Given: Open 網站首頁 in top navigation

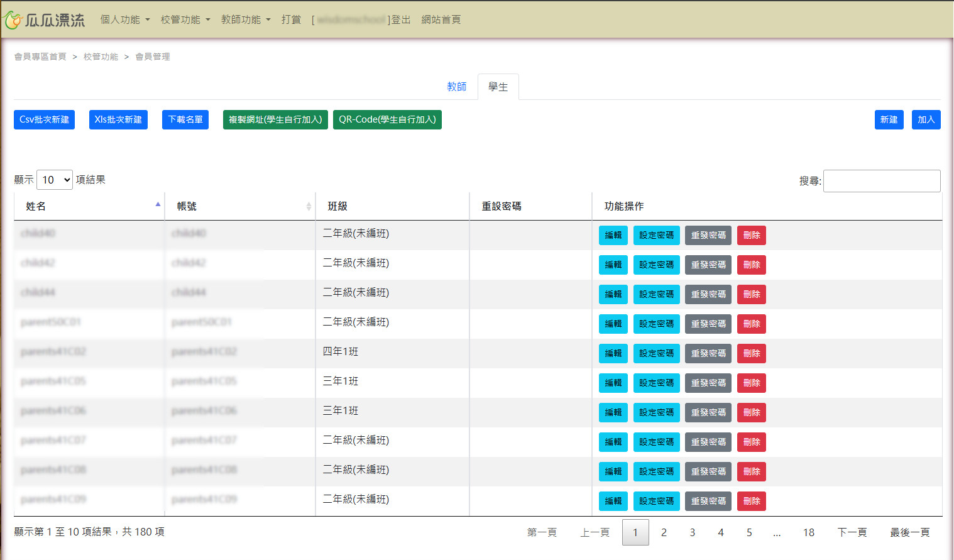Looking at the screenshot, I should (x=441, y=19).
